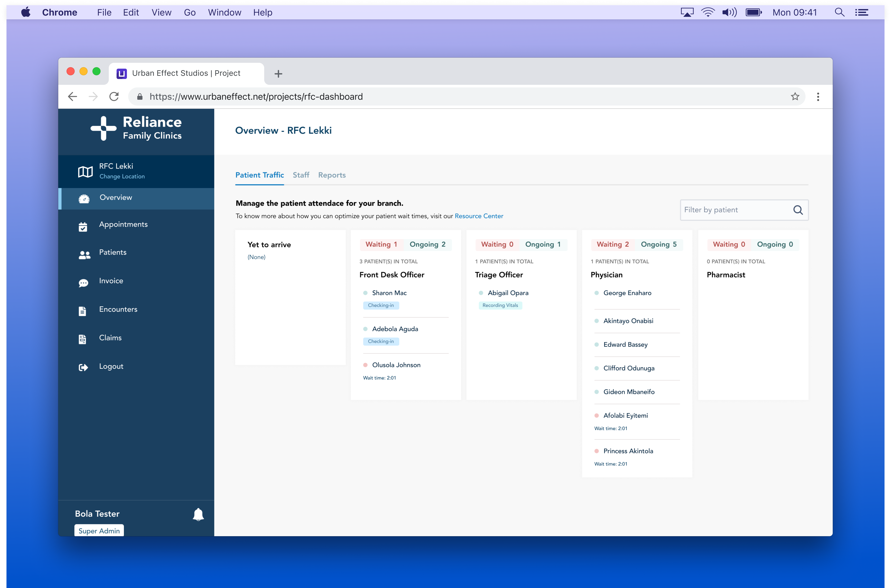Open notifications via the bell icon

click(198, 515)
